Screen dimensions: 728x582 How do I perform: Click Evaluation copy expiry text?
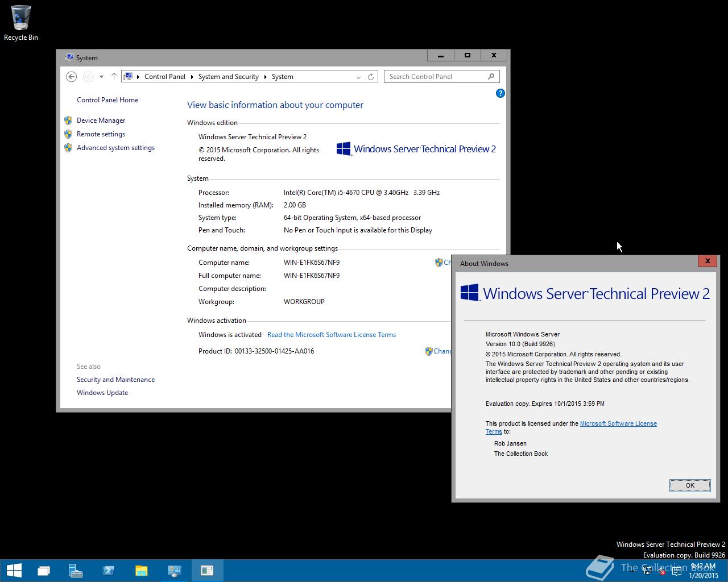pyautogui.click(x=545, y=404)
